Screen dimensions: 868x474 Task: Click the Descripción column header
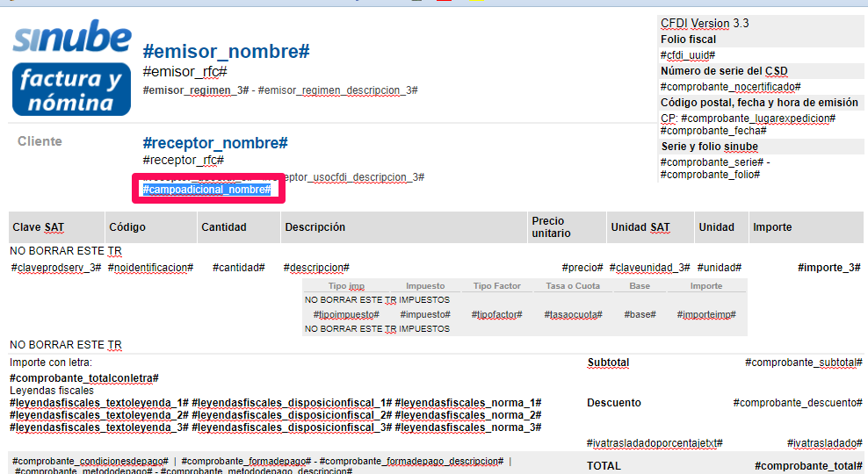point(315,227)
